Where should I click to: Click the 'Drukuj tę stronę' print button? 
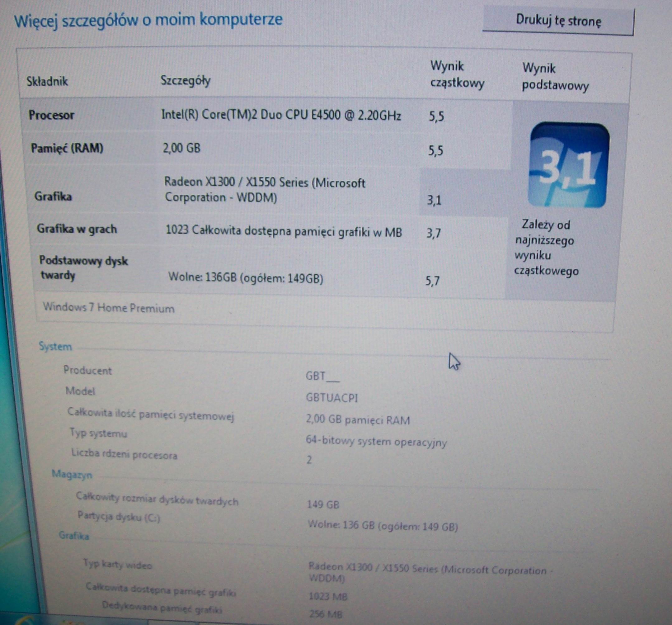tap(558, 21)
